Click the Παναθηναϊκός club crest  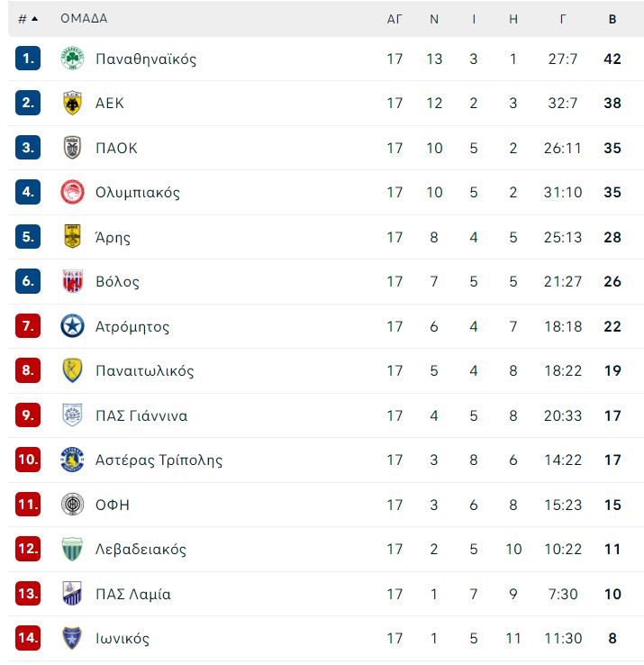point(72,58)
